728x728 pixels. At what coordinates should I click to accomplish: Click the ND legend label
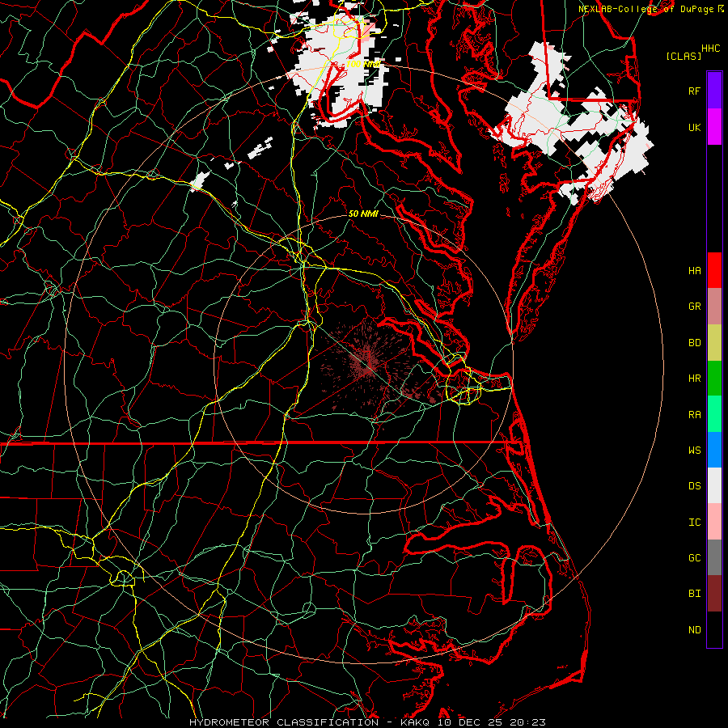coord(694,630)
